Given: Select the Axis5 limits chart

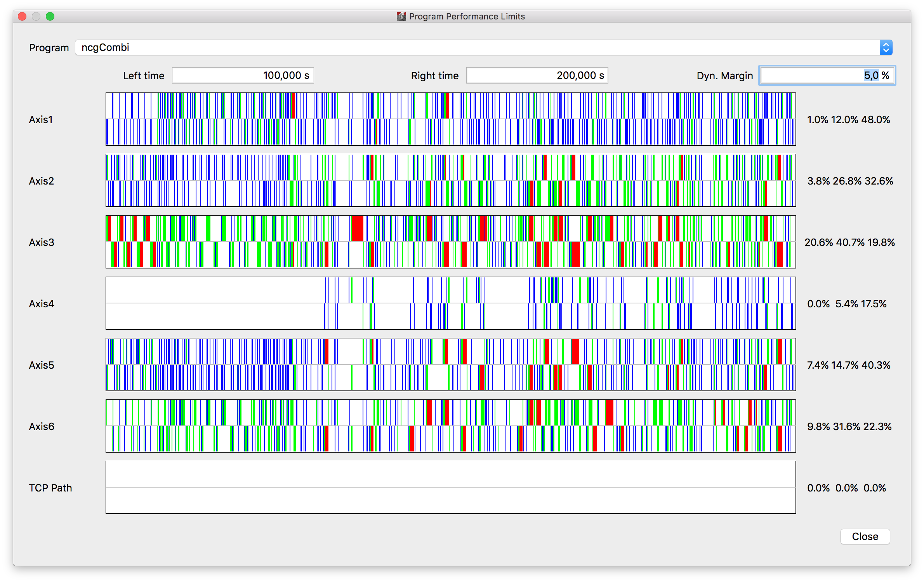Looking at the screenshot, I should coord(450,364).
